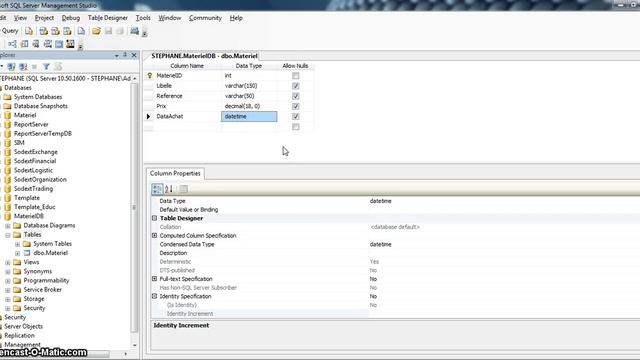The height and width of the screenshot is (360, 640).
Task: Select the Column Properties tab
Action: click(175, 173)
